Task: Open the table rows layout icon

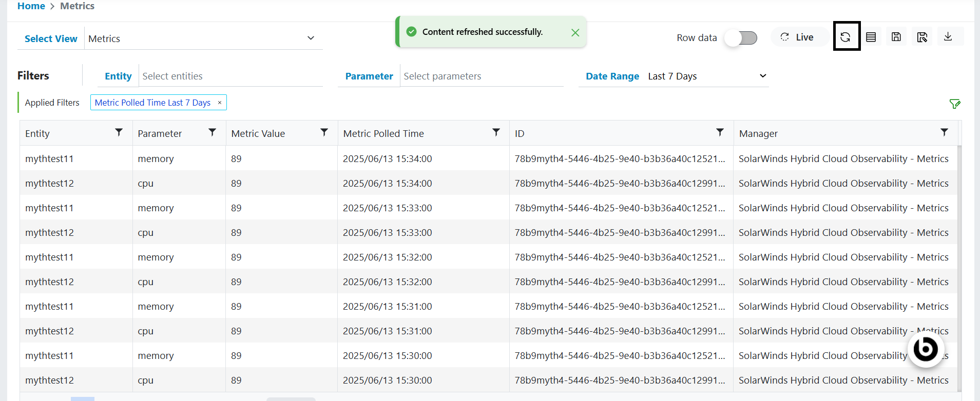Action: point(871,37)
